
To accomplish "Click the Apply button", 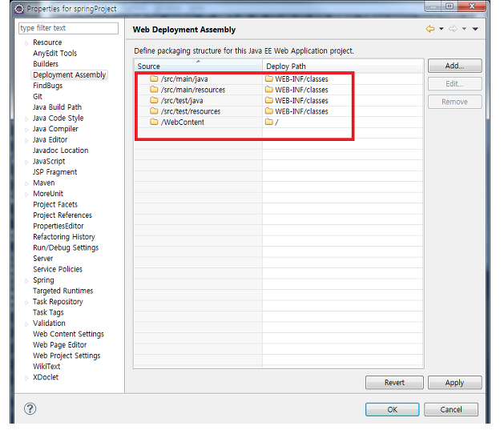I will (454, 383).
